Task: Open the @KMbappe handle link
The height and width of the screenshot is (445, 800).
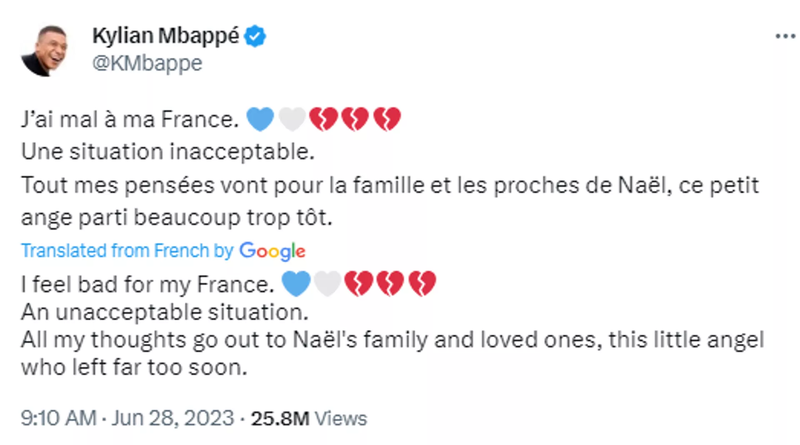Action: point(147,63)
